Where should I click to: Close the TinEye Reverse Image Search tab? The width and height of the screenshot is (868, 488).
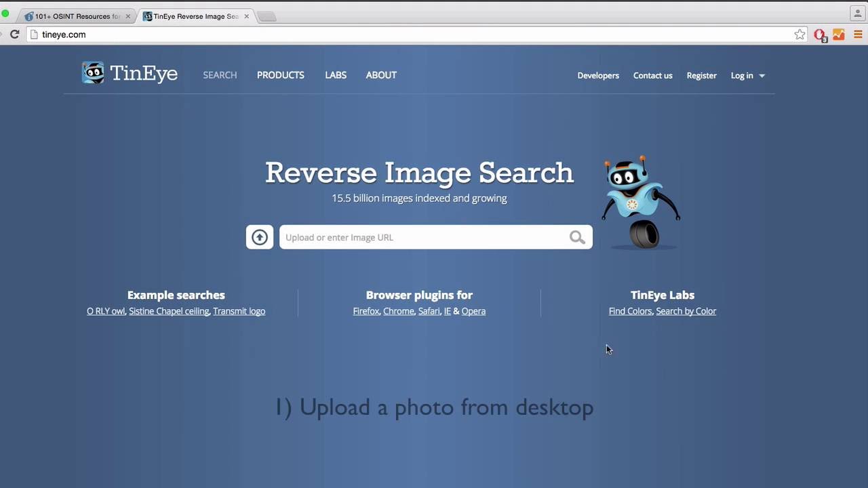pos(246,16)
